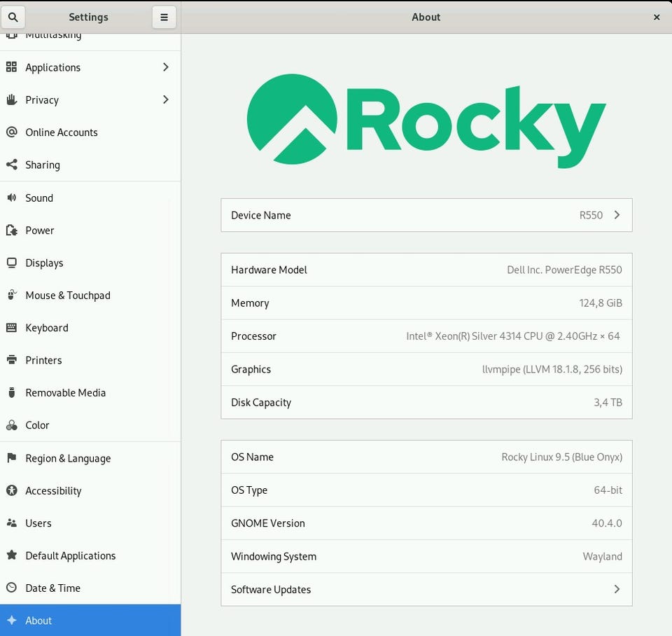Click the Dell Inc. PowerEdge R550 value
This screenshot has width=672, height=636.
pos(564,270)
